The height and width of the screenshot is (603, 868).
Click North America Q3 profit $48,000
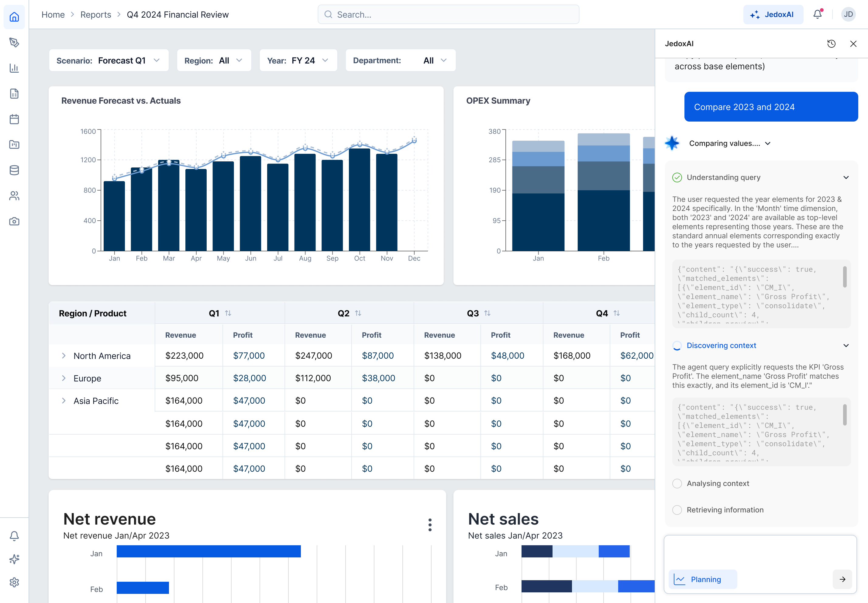pyautogui.click(x=507, y=356)
